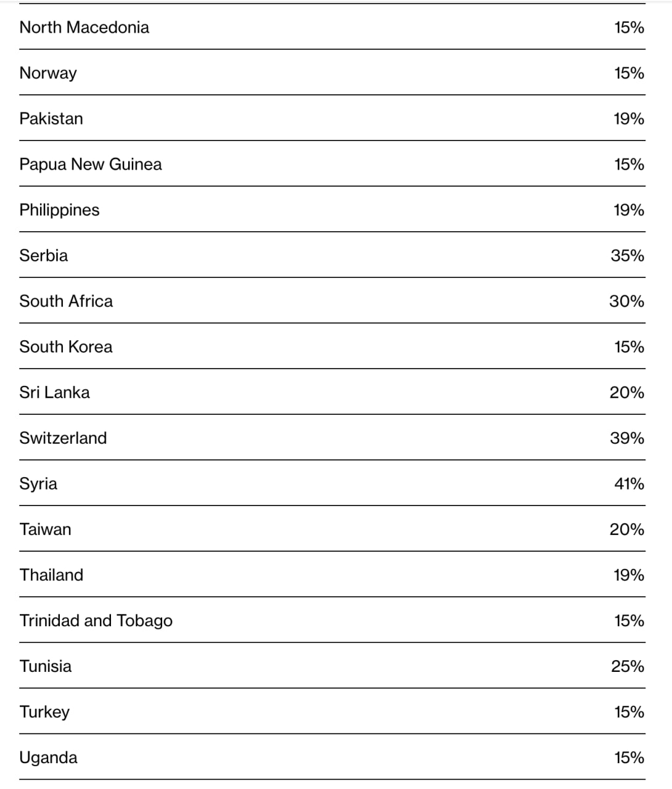Select the 39% value beside Switzerland
Screen dimensions: 672x789
[627, 438]
